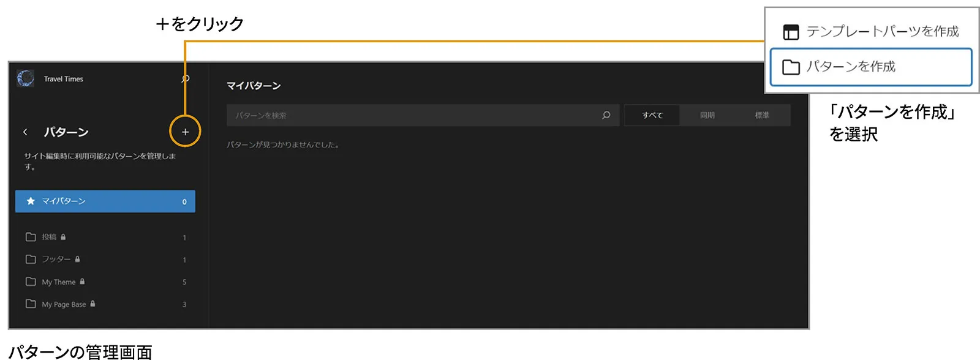Choose パターンを作成 from the menu
Image resolution: width=980 pixels, height=360 pixels.
coord(870,67)
